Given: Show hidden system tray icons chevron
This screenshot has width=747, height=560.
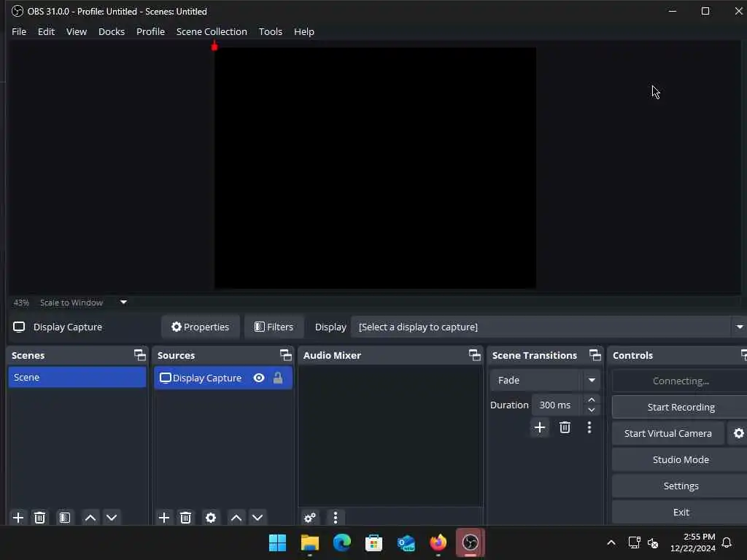Looking at the screenshot, I should [x=611, y=542].
